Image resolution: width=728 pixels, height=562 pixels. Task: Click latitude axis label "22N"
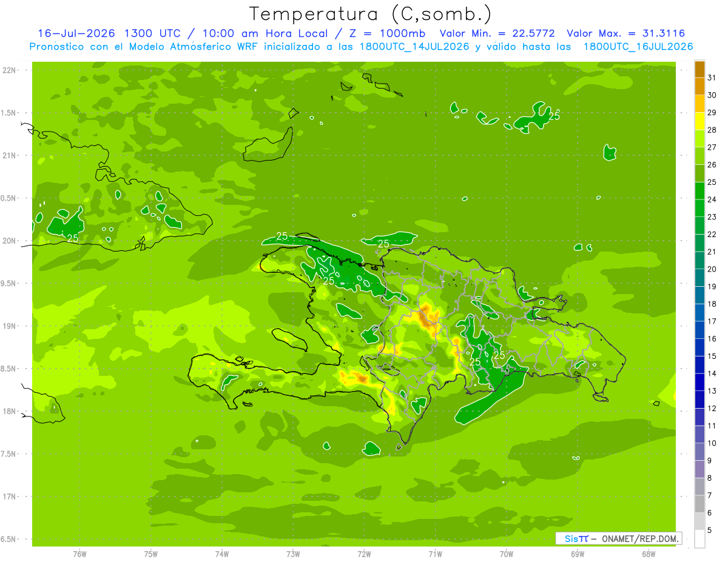coord(8,70)
